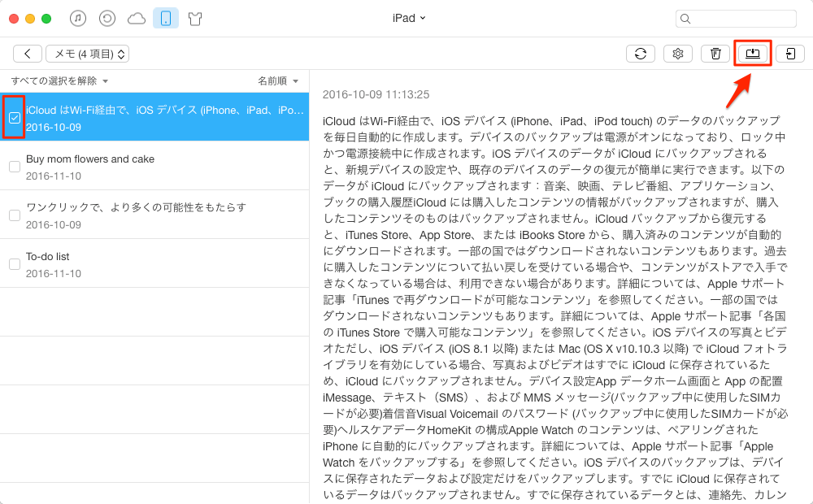Open the iCloud content icon
Screen dimensions: 813x504
[137, 20]
